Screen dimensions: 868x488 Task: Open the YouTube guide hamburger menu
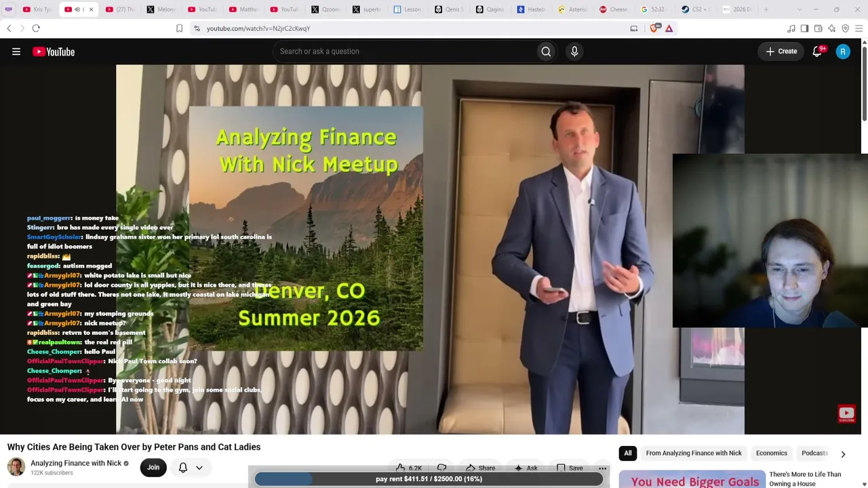pyautogui.click(x=16, y=52)
